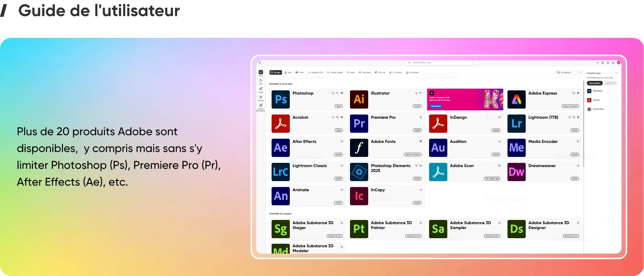Image resolution: width=644 pixels, height=276 pixels.
Task: Switch to the Graphic design tab
Action: (335, 73)
